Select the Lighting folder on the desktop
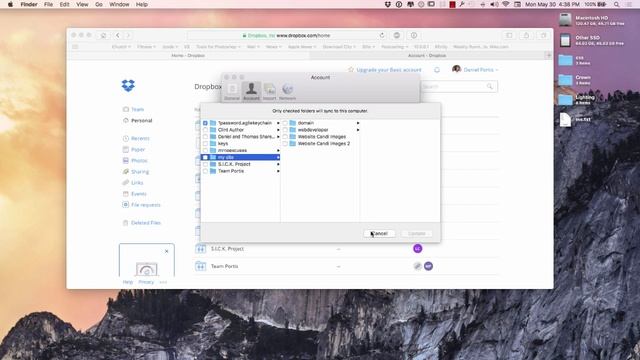Viewport: 640px width, 360px height. tap(566, 99)
